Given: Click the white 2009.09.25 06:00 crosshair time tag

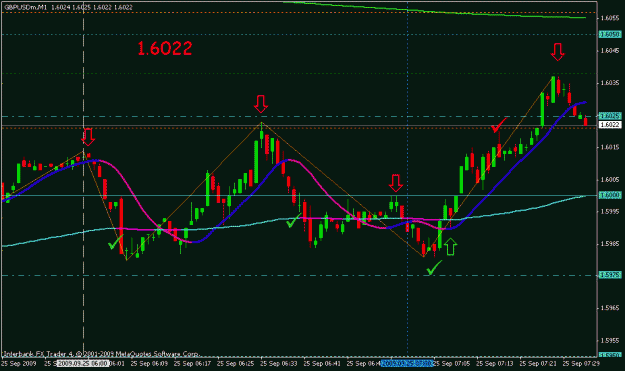Looking at the screenshot, I should click(83, 363).
